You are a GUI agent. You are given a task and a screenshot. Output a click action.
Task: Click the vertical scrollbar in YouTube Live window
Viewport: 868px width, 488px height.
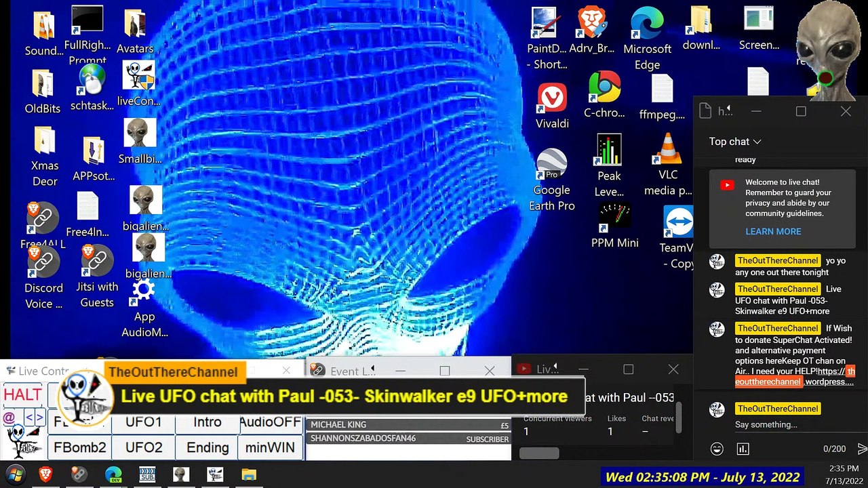point(678,418)
